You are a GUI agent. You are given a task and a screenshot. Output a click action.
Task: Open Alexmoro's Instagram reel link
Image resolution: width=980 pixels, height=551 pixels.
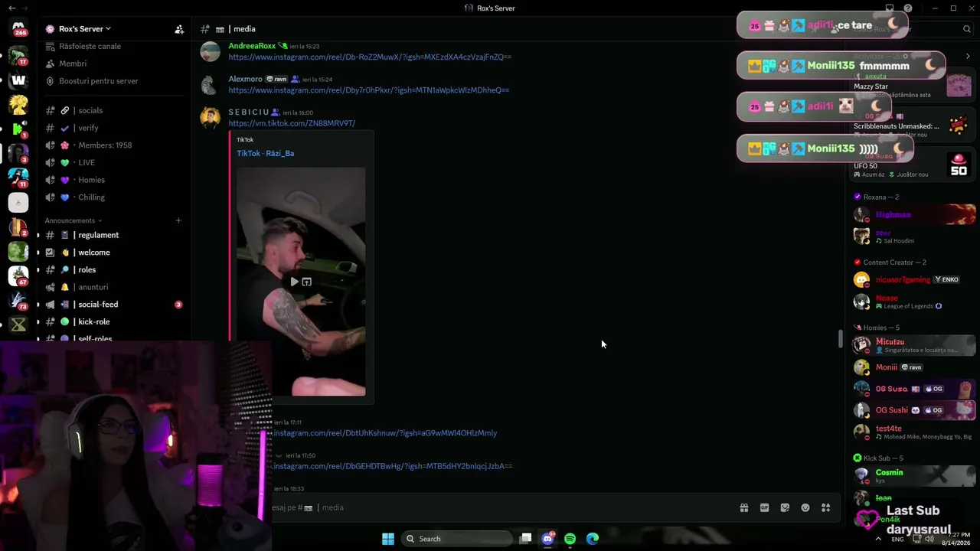pyautogui.click(x=368, y=90)
